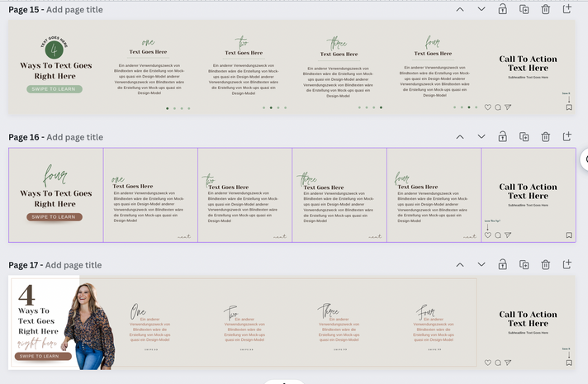
Task: Move Page 15 up with chevron
Action: (460, 10)
